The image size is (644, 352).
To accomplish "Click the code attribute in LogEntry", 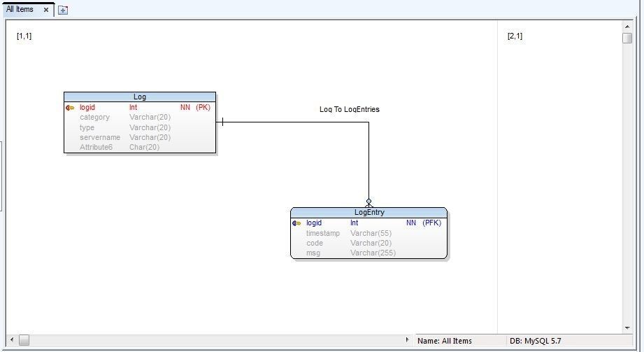I will pyautogui.click(x=315, y=243).
